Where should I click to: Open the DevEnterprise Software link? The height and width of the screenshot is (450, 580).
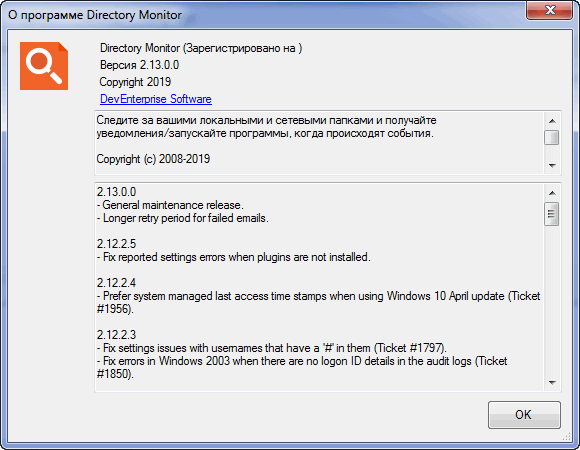(156, 99)
